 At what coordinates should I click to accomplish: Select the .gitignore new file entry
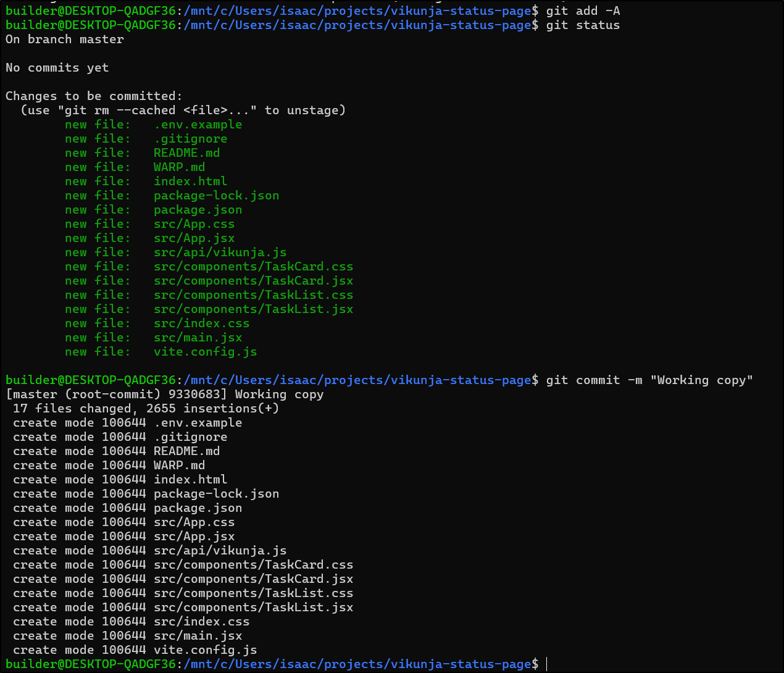pyautogui.click(x=191, y=138)
